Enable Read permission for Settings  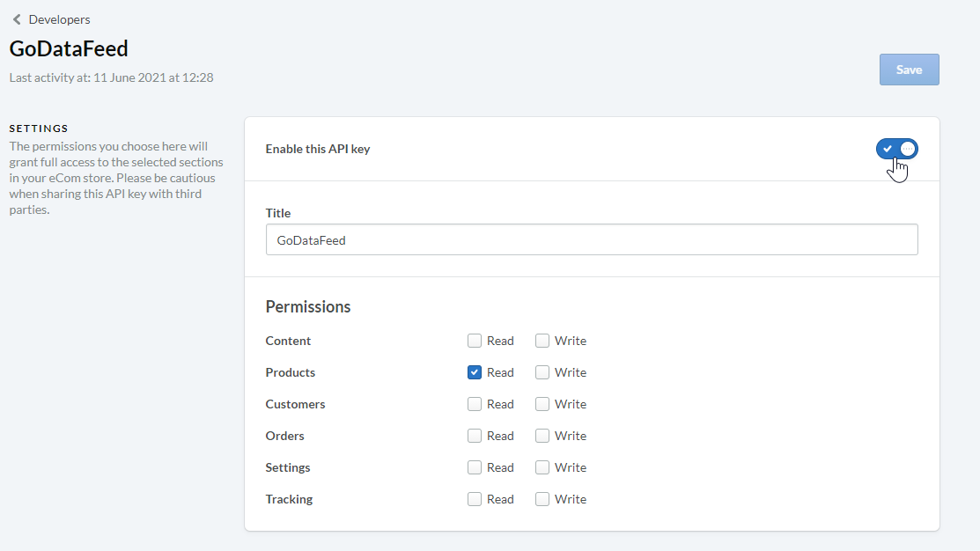click(475, 467)
